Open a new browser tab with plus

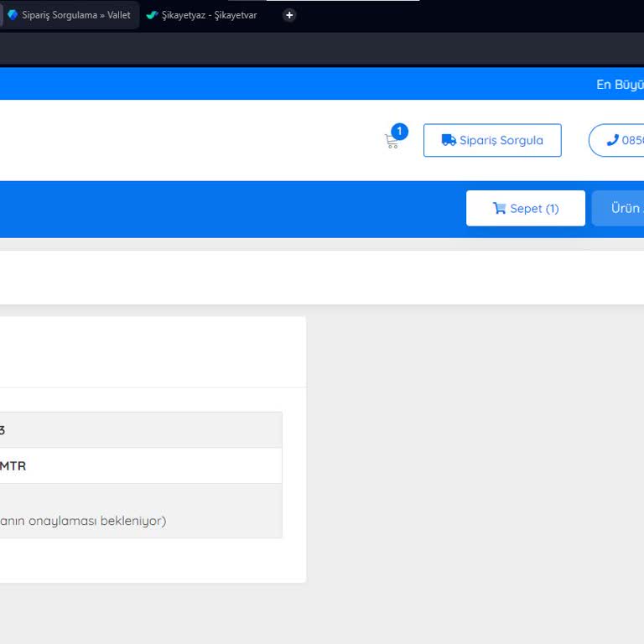tap(289, 15)
